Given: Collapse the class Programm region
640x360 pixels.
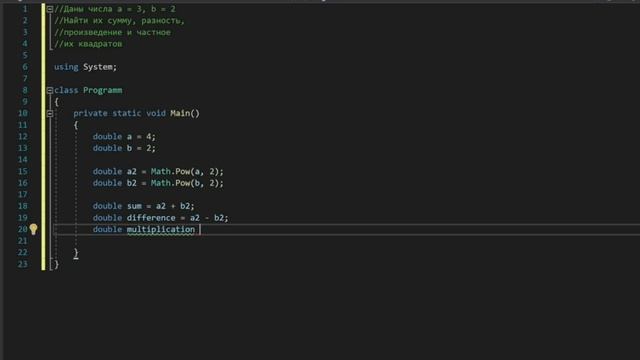Looking at the screenshot, I should tap(50, 90).
